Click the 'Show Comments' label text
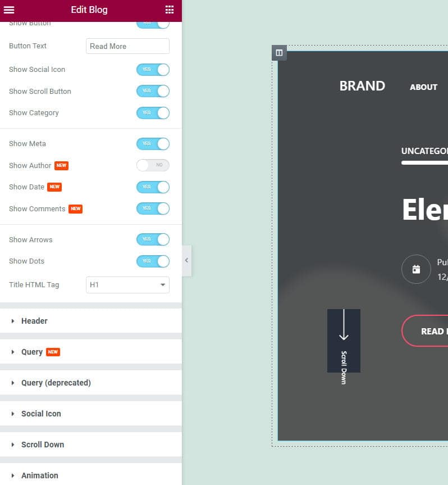Screen dimensions: 448x485 (x=37, y=209)
